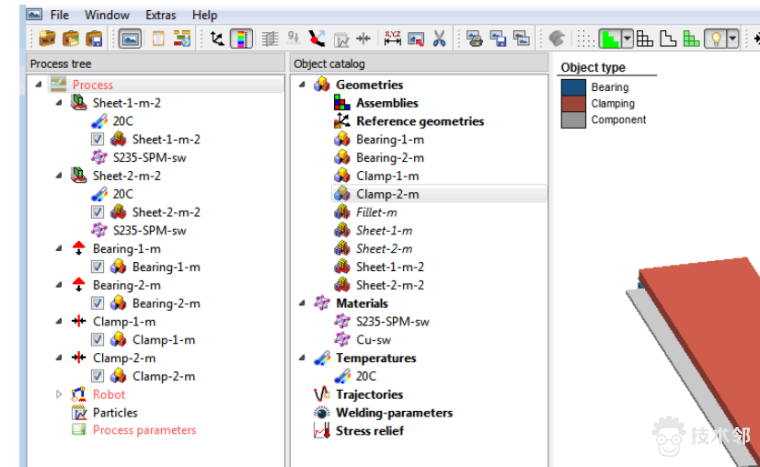This screenshot has height=467, width=760.
Task: Uncheck the Sheet-1-m-2 geometry checkbox
Action: (x=97, y=140)
